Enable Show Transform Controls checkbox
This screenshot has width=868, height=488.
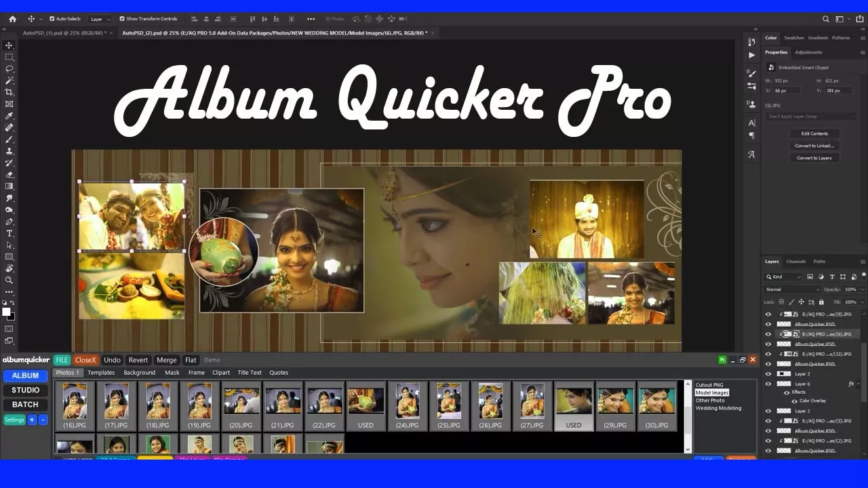(122, 19)
